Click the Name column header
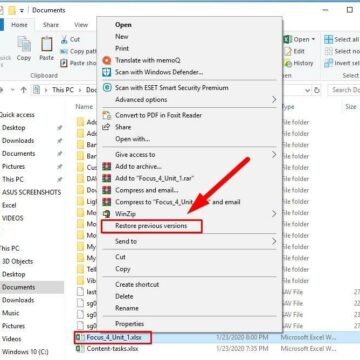Image resolution: width=360 pixels, height=360 pixels. click(x=84, y=107)
